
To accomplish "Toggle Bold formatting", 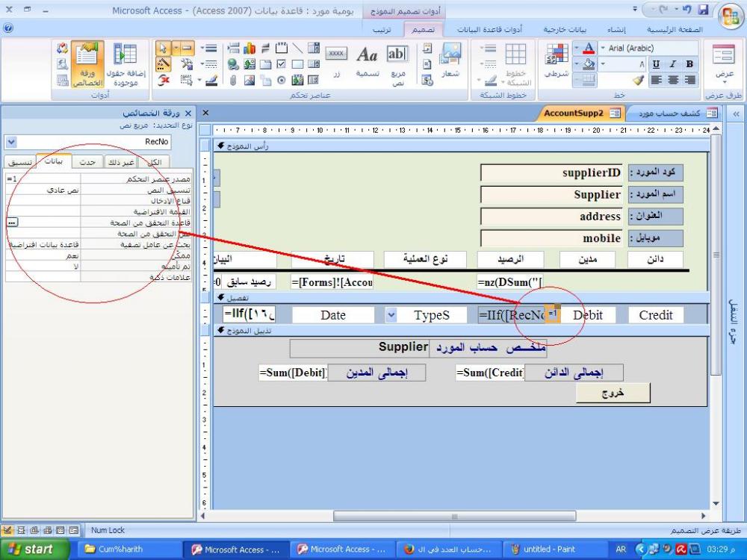I will (x=689, y=64).
